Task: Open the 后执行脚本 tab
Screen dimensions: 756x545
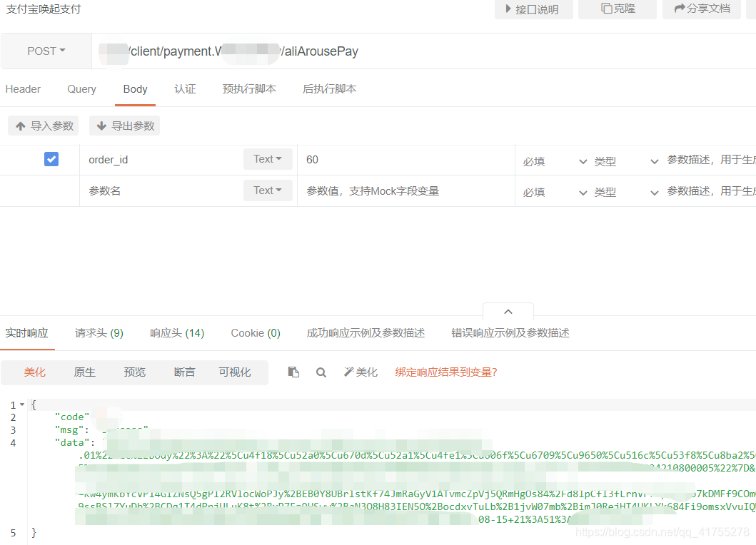Action: (329, 89)
